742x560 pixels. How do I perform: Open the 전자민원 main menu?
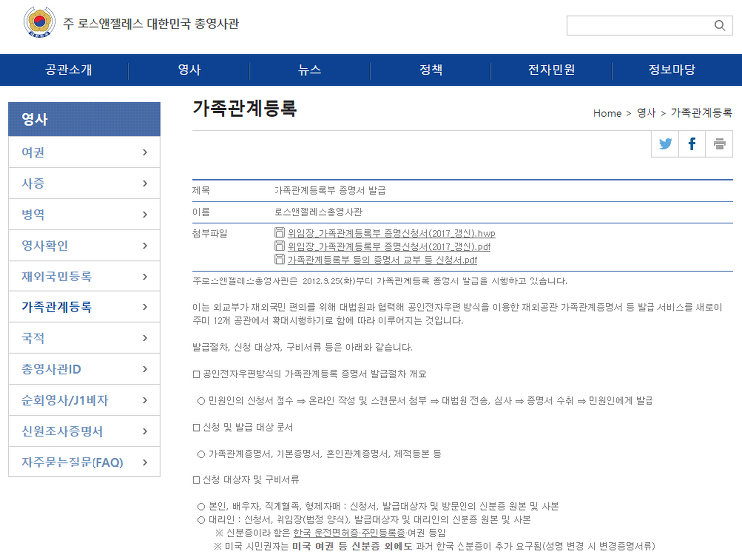click(x=551, y=70)
